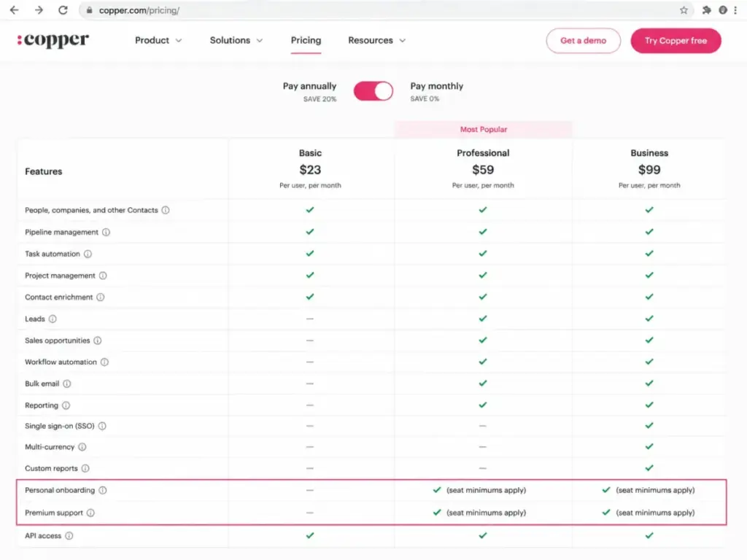Bookmark page with the star icon
The width and height of the screenshot is (747, 560).
tap(684, 10)
